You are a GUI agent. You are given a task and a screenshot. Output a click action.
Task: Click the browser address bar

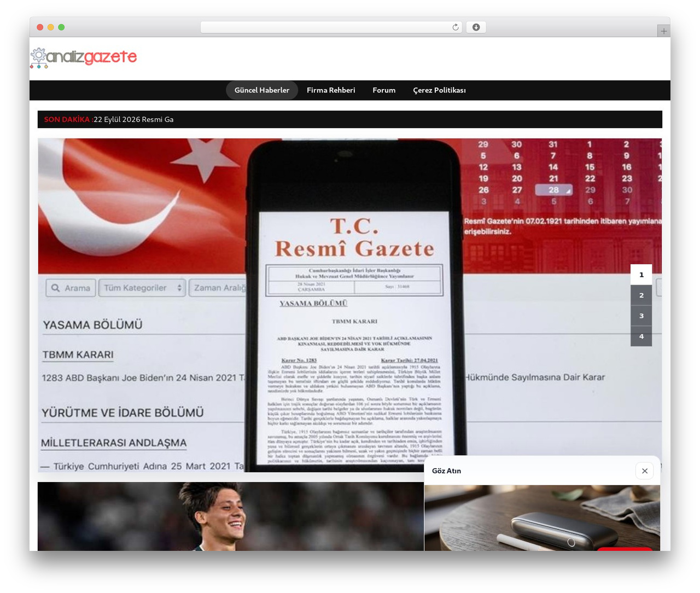point(331,27)
